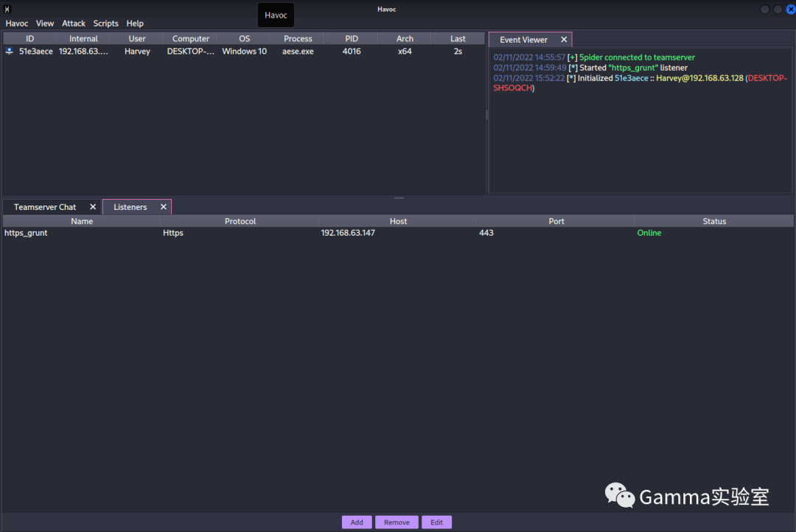This screenshot has width=796, height=532.
Task: Click the Windows agent icon for 51e3aece
Action: [9, 52]
